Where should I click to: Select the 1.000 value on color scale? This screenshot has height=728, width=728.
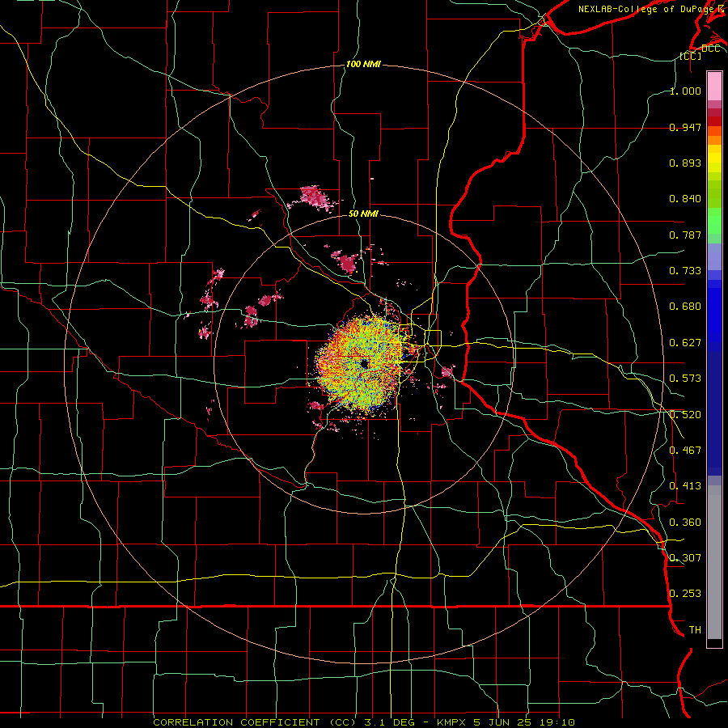click(x=685, y=91)
